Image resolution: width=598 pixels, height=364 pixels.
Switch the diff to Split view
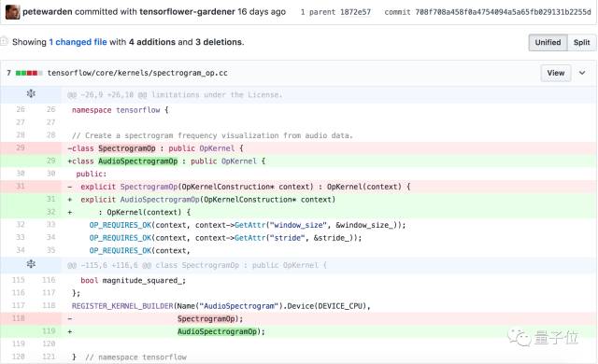coord(581,42)
